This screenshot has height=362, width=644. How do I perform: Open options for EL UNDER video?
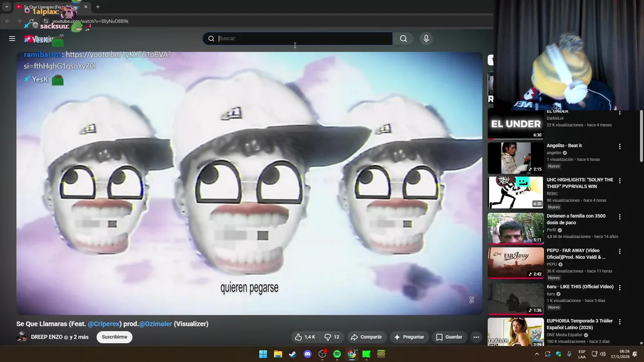pyautogui.click(x=620, y=113)
